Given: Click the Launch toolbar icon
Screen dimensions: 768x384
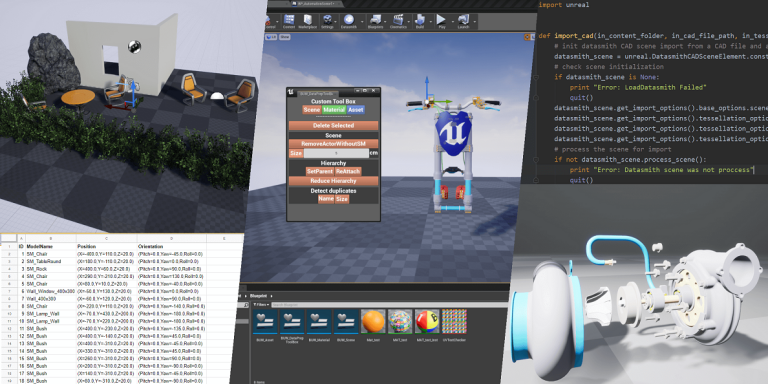Looking at the screenshot, I should click(x=464, y=20).
